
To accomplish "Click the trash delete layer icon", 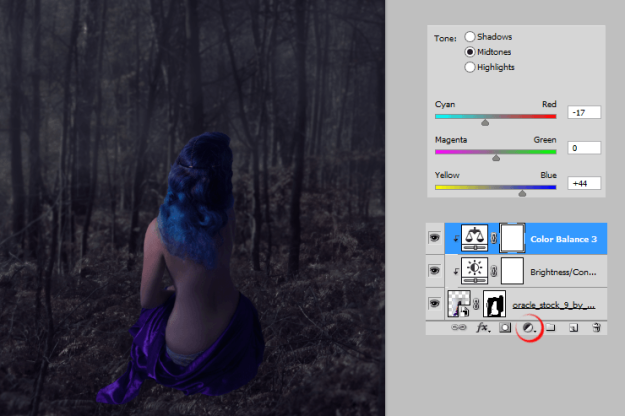I will (x=596, y=328).
